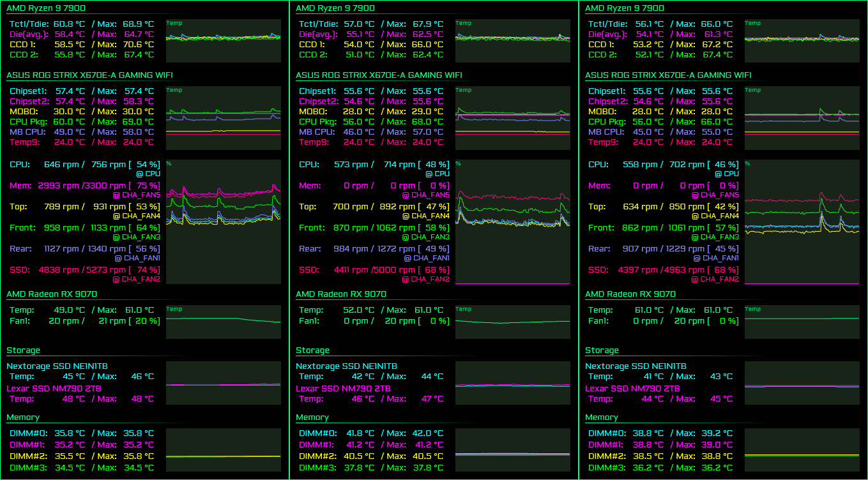Click the Front fan speed 870 rpm
The width and height of the screenshot is (868, 480).
(349, 228)
